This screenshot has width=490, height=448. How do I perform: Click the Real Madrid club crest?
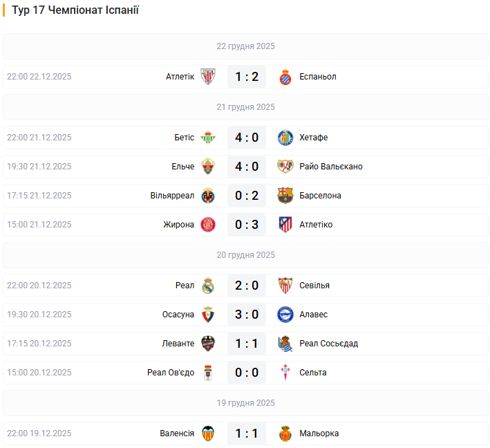click(x=208, y=286)
